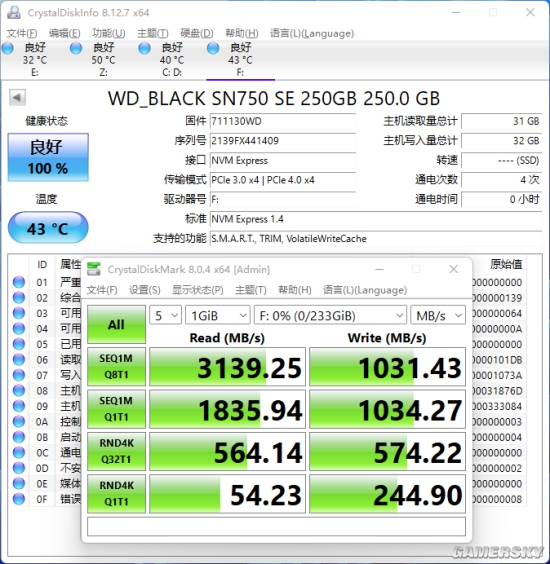Open the drive selector F: 0% (0/233GiB)
Viewport: 550px width, 564px height.
[x=330, y=316]
